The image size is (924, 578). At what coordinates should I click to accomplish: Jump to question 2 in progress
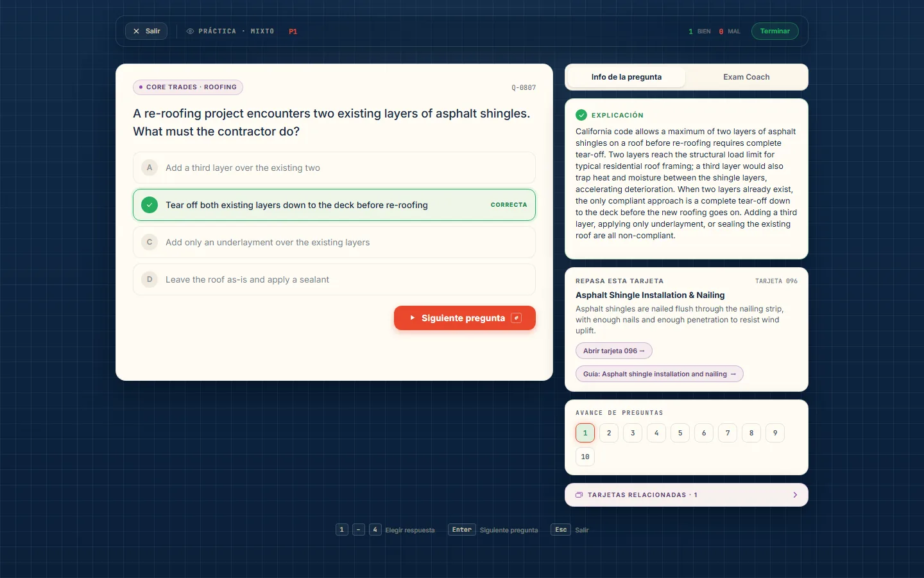609,433
